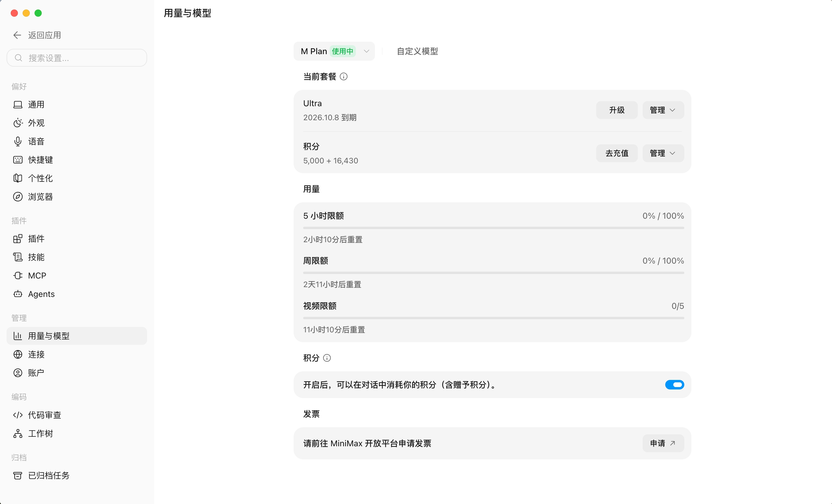
Task: Open the 管理 dropdown for Ultra plan
Action: click(663, 110)
